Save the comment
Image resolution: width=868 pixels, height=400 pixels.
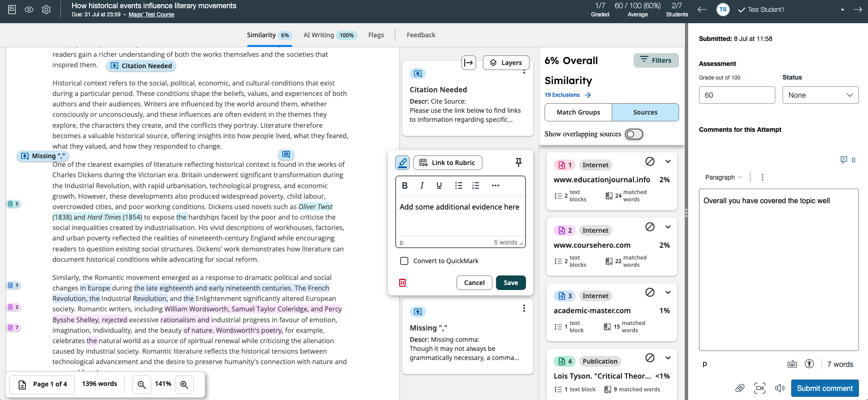point(511,283)
